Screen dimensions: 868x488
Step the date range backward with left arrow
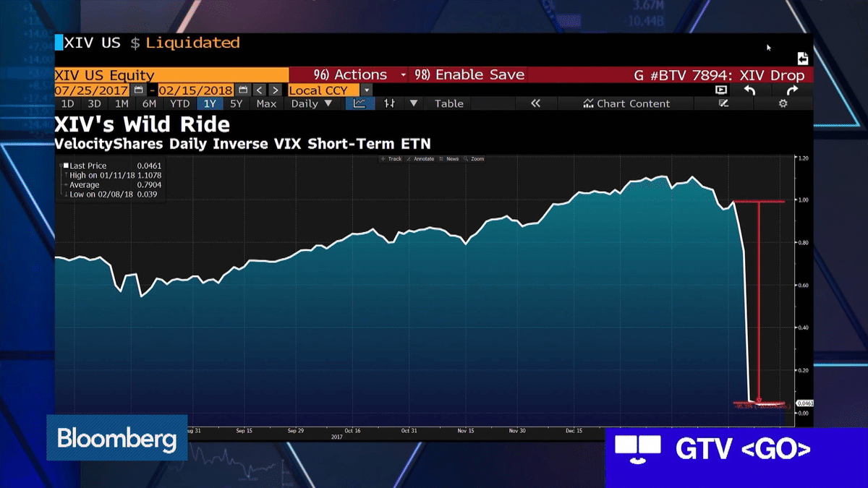tap(259, 90)
